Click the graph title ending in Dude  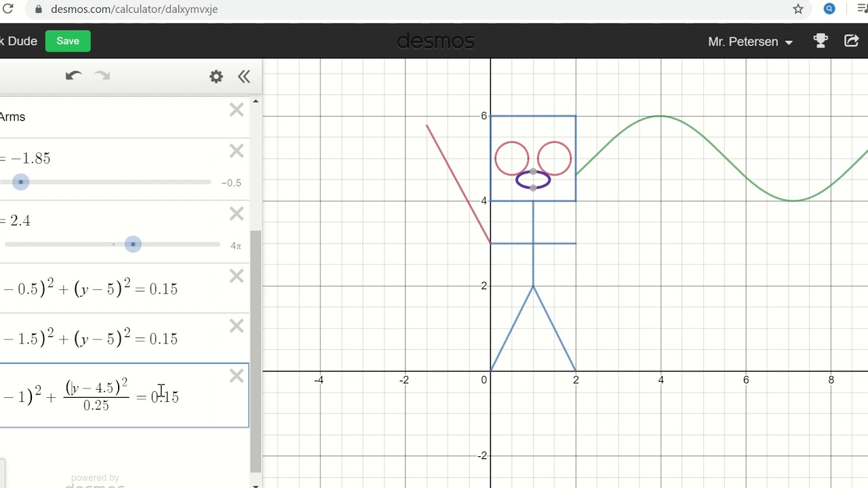tap(18, 41)
